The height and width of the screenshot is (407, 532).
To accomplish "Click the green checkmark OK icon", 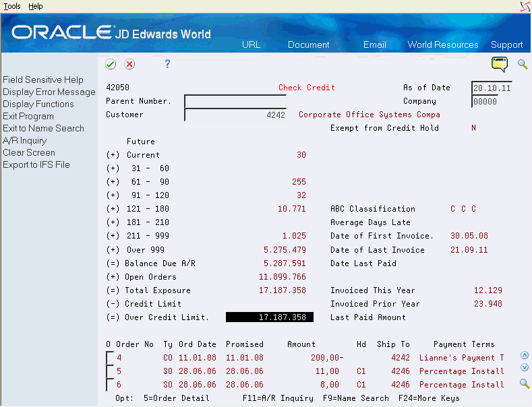I will [x=111, y=64].
